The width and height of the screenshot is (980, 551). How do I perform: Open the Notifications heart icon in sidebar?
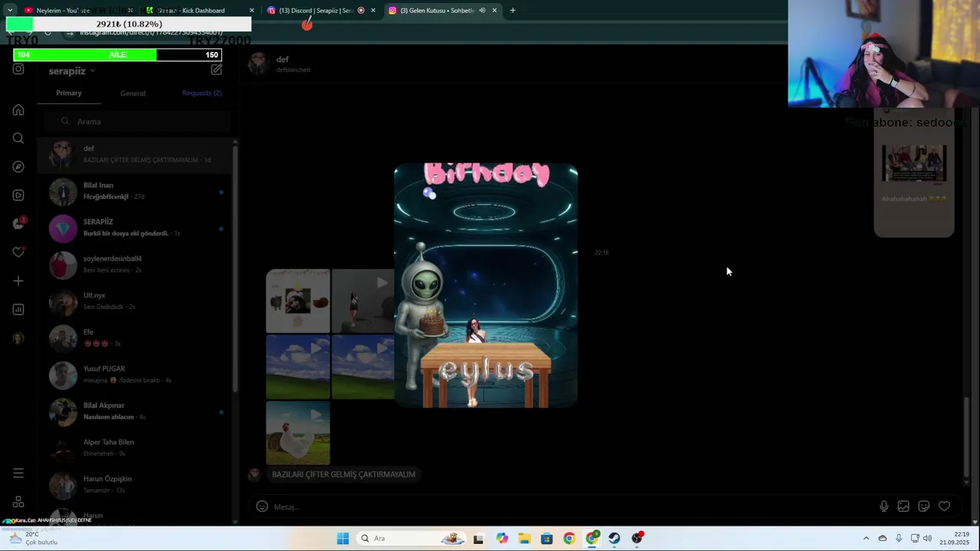[x=18, y=253]
